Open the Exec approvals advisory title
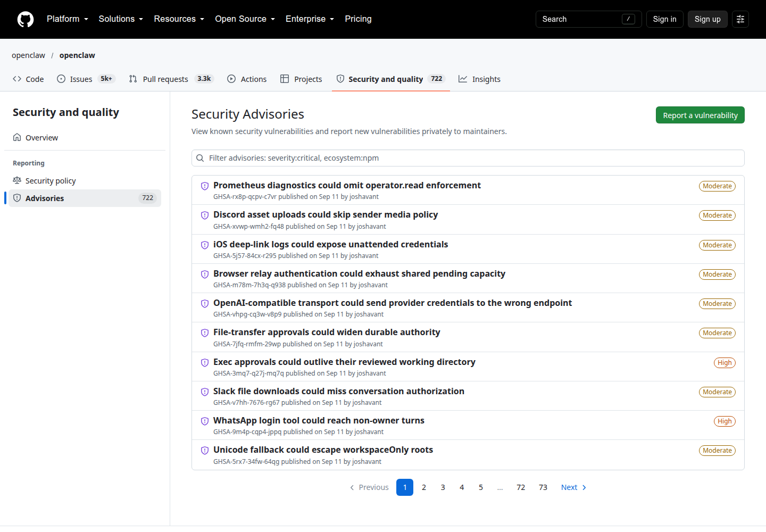Image resolution: width=766 pixels, height=532 pixels. point(344,362)
